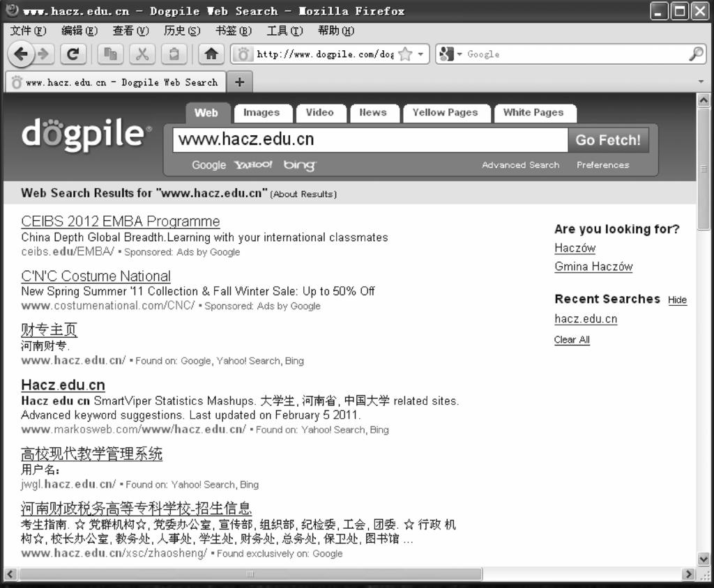Click the jwgl.hacz.edu.cn/ URL text
The height and width of the screenshot is (588, 714).
click(x=68, y=484)
